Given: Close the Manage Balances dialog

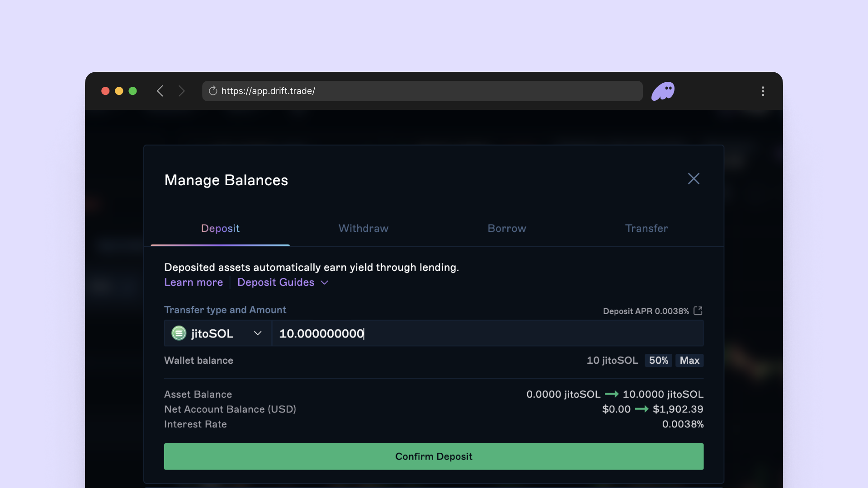Looking at the screenshot, I should point(693,178).
